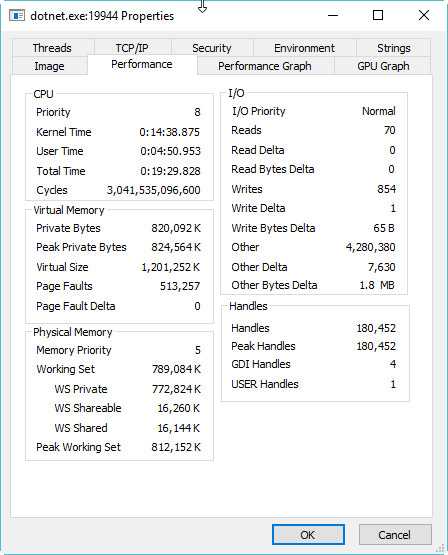This screenshot has width=448, height=555.
Task: Click the OK button
Action: click(x=308, y=534)
